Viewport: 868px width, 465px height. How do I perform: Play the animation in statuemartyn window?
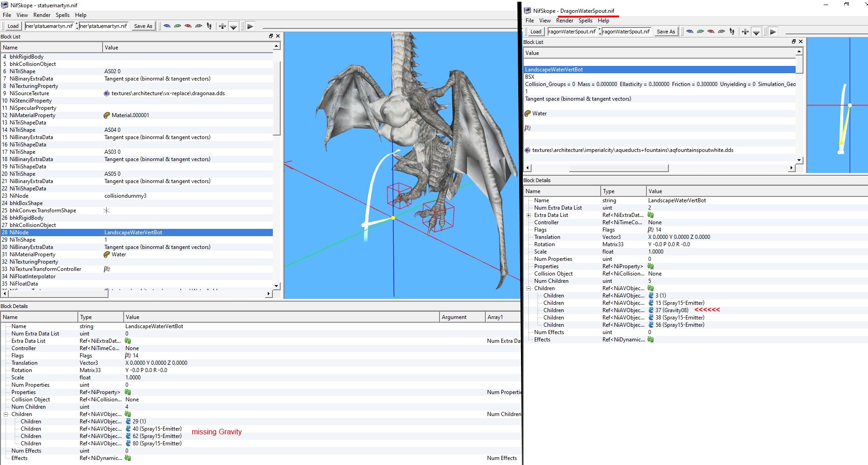click(x=250, y=26)
